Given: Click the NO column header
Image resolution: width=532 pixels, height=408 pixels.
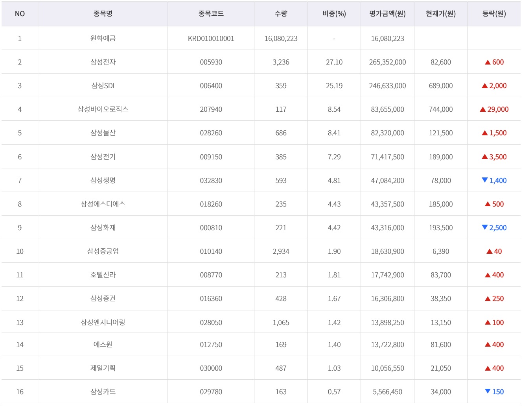Looking at the screenshot, I should [20, 14].
